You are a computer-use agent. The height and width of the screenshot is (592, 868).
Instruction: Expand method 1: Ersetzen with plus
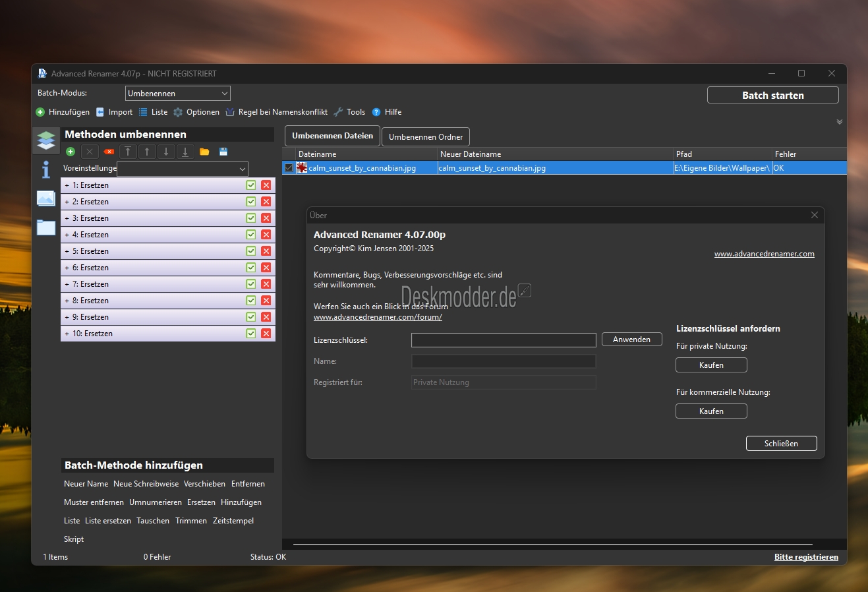(x=67, y=185)
